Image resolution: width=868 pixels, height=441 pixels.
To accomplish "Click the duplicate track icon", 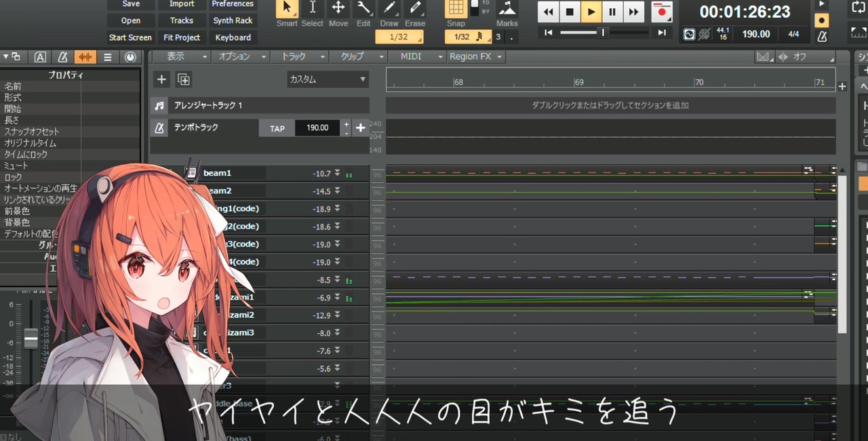I will [x=184, y=79].
